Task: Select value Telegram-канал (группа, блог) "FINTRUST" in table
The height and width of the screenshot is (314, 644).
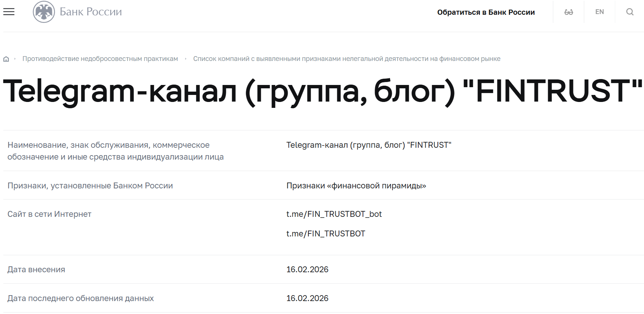Action: [x=369, y=145]
